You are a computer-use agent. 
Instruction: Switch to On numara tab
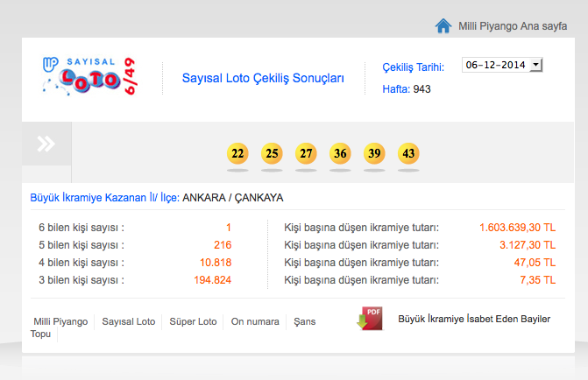click(x=255, y=321)
